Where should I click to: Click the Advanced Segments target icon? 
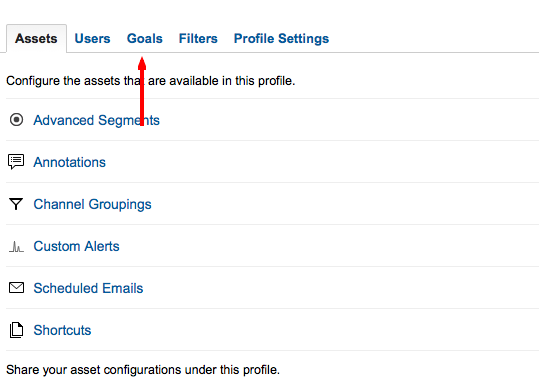[16, 120]
